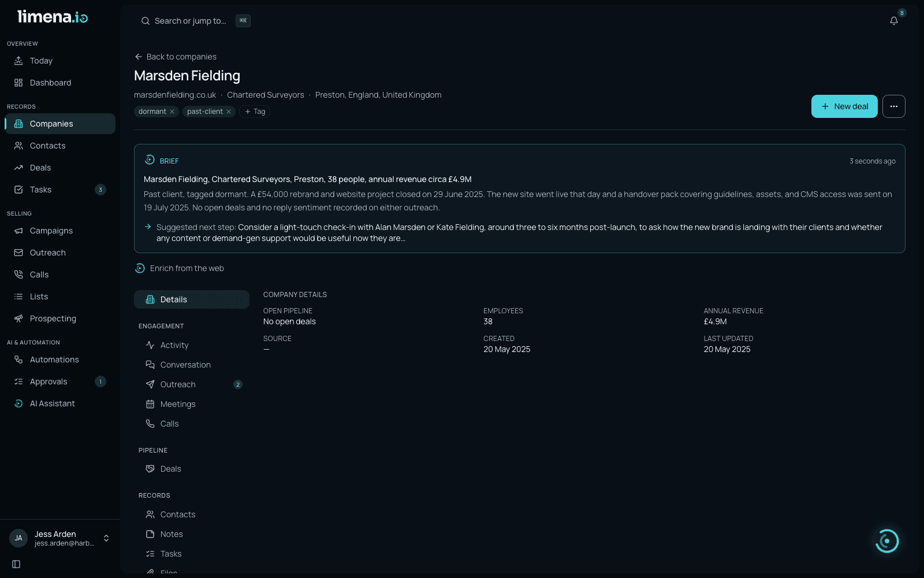Open the notifications bell

tap(894, 21)
